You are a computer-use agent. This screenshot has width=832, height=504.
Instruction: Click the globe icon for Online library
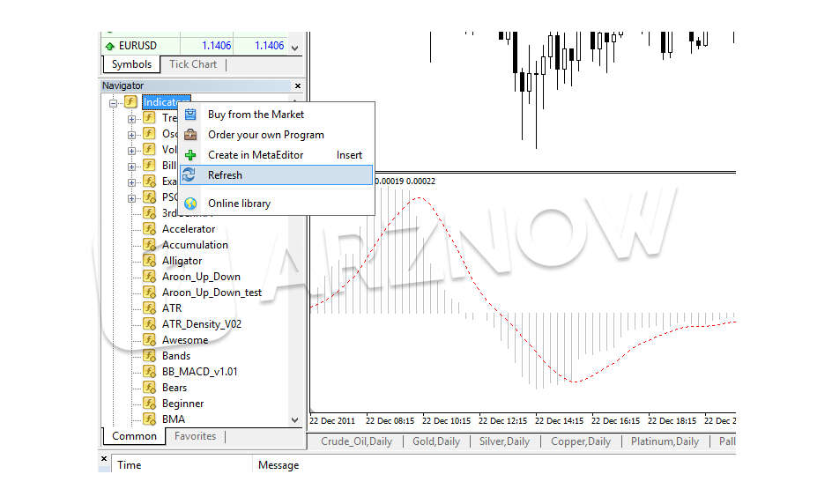pos(190,204)
